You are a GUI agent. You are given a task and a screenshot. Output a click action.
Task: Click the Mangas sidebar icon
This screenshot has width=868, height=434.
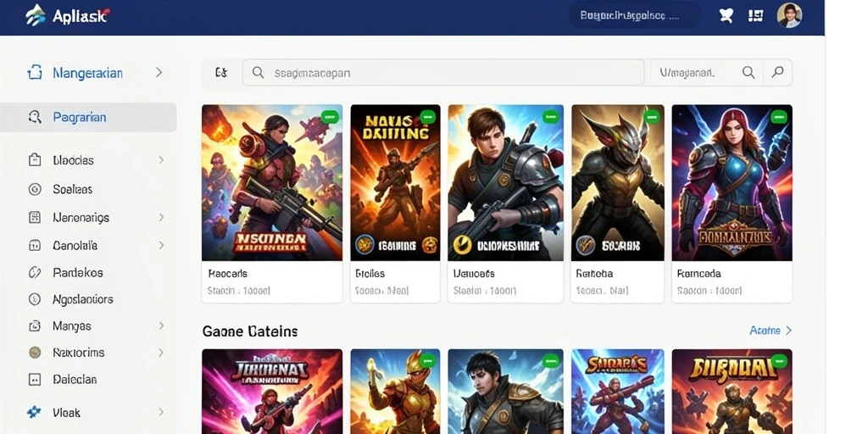[34, 326]
